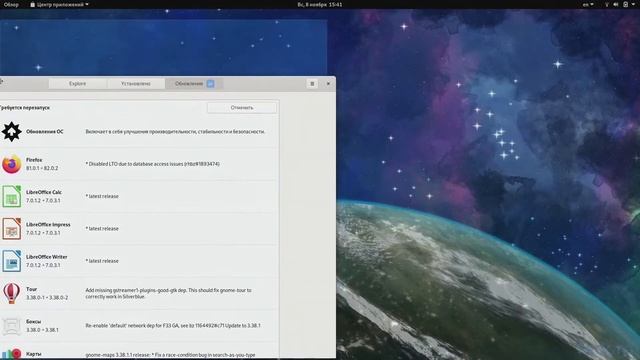The width and height of the screenshot is (640, 360).
Task: Select the Tour update title
Action: coord(31,289)
